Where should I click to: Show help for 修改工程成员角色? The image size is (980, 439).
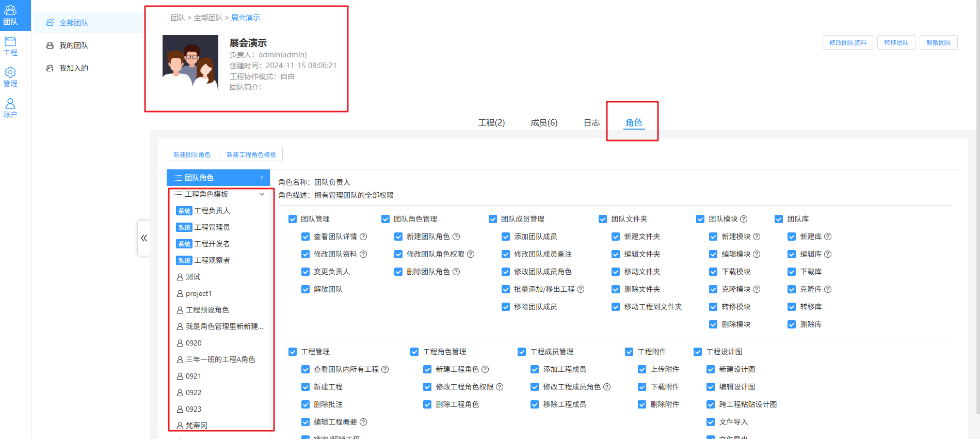[x=607, y=387]
